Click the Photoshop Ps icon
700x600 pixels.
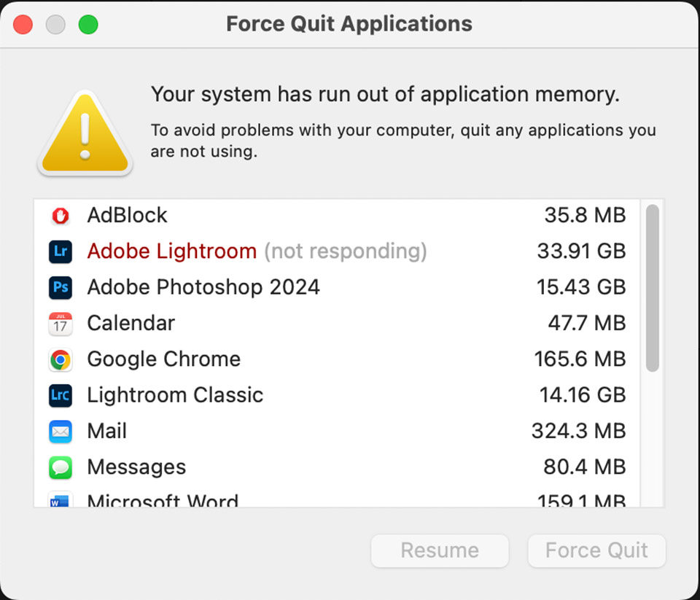click(61, 287)
